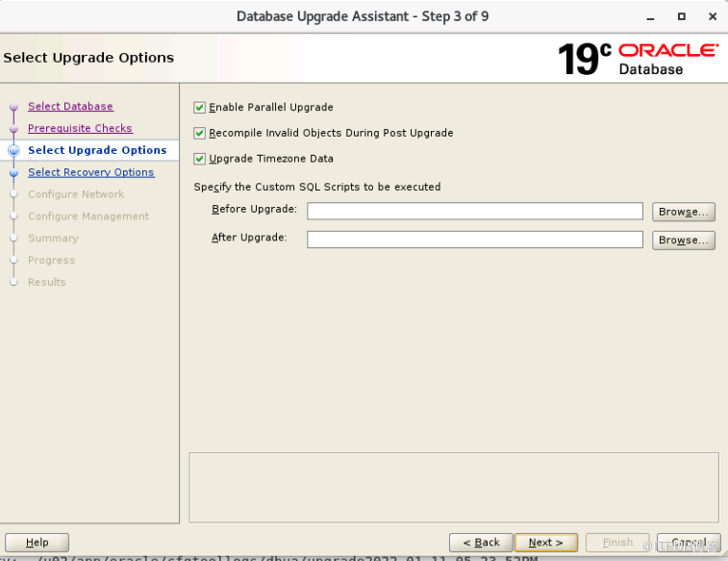Click the Select Database step bullet icon
The height and width of the screenshot is (561, 728).
pos(13,107)
